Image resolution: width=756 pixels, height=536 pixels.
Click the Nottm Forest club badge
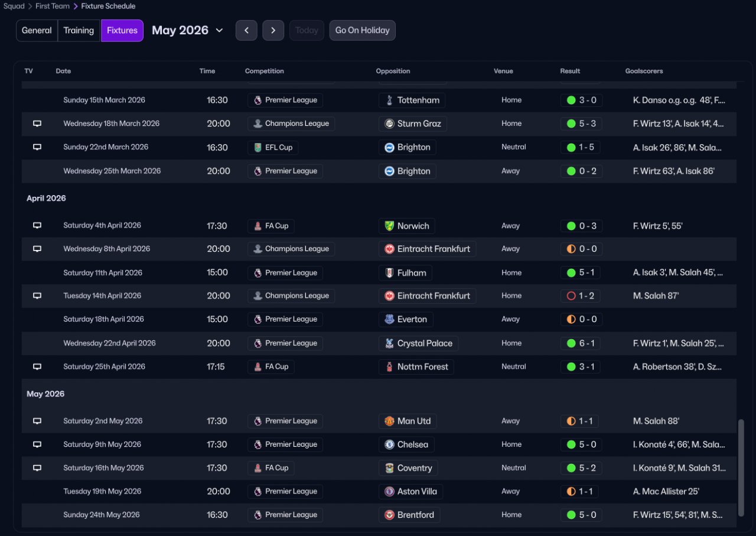(389, 366)
